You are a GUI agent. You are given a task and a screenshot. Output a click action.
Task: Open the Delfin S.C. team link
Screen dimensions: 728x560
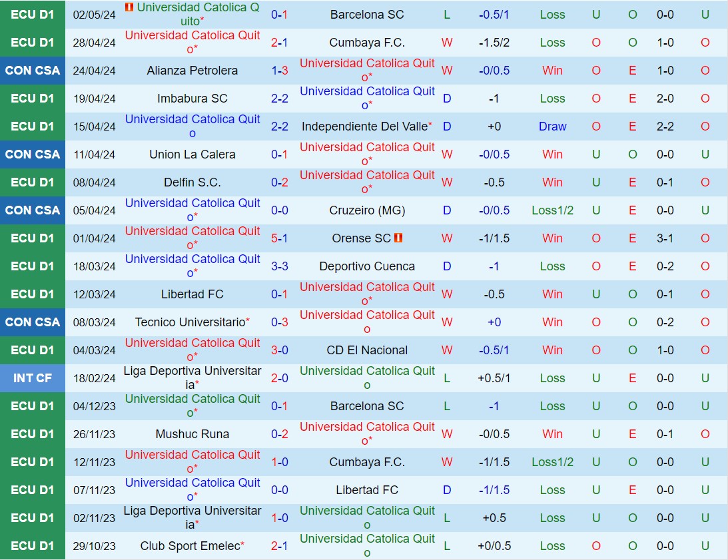click(x=192, y=182)
